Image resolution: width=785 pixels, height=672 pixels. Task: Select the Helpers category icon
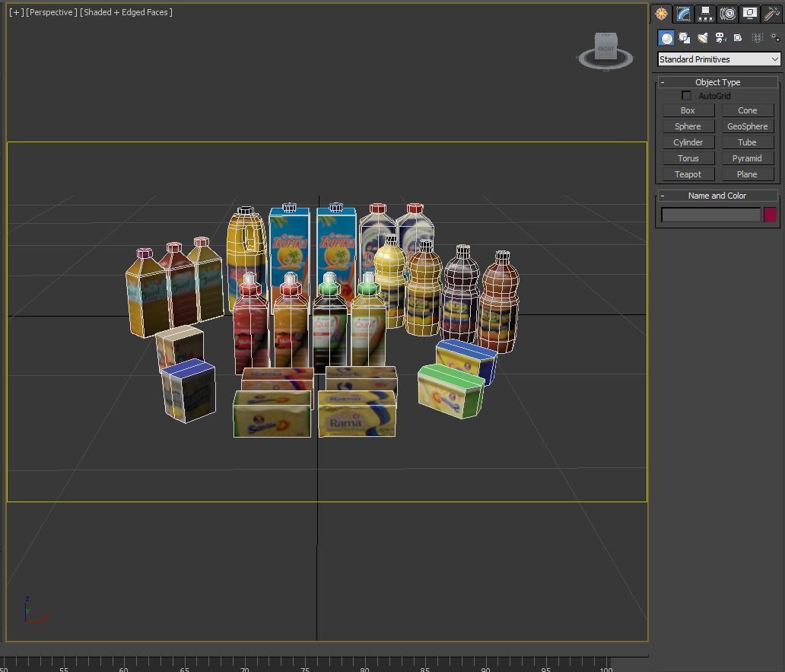click(738, 38)
